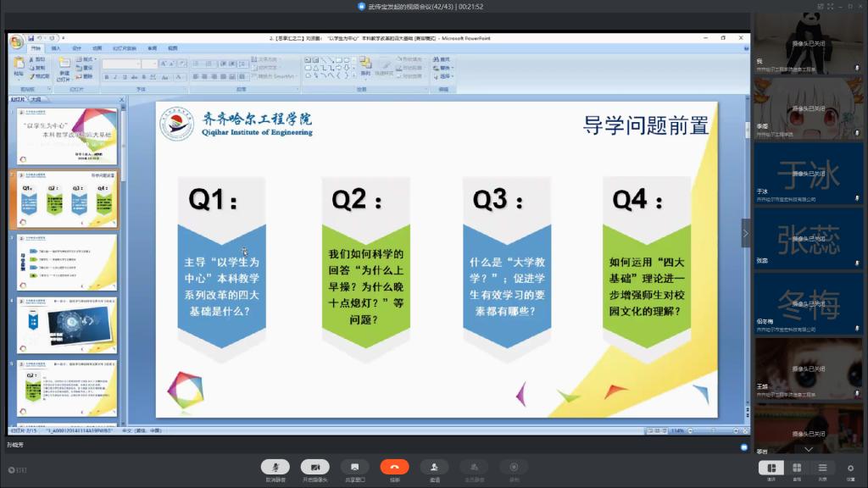Expand more participants with bottom chevron
The height and width of the screenshot is (488, 868).
click(808, 449)
